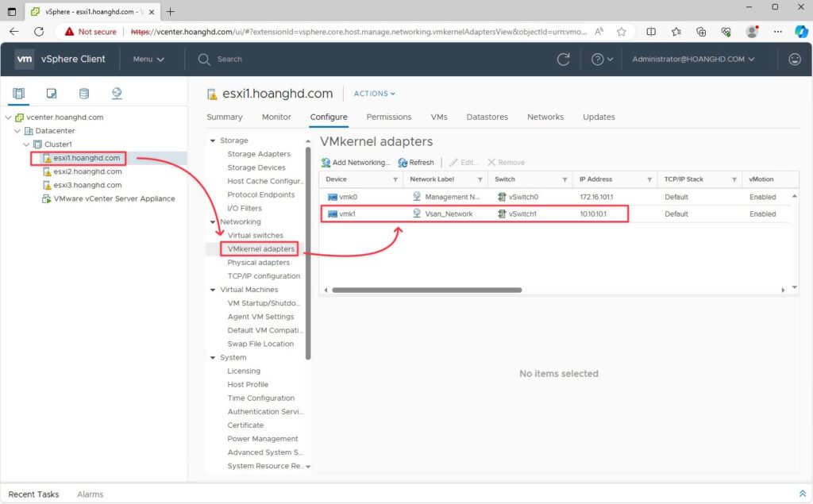This screenshot has width=813, height=504.
Task: Collapse the Virtual Machines settings section
Action: 213,290
